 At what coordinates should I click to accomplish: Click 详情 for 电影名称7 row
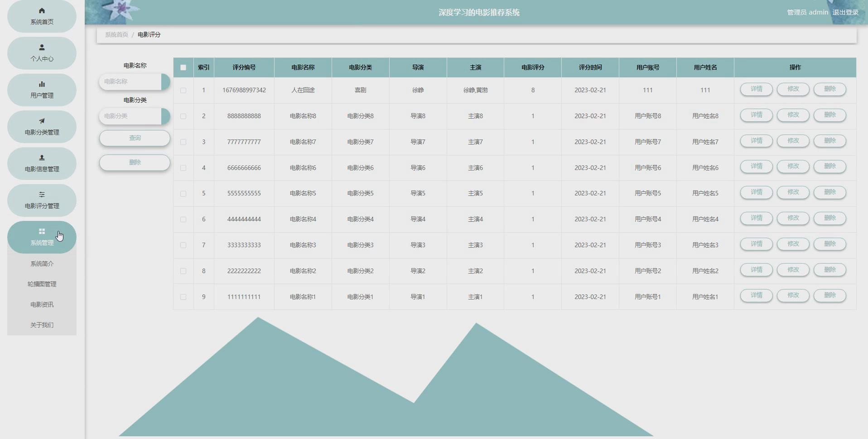click(x=756, y=141)
